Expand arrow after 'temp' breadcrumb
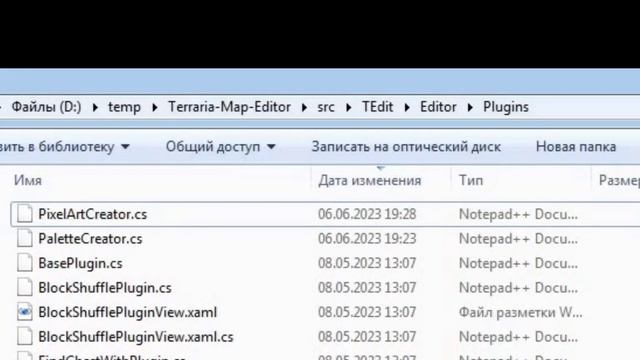This screenshot has height=360, width=640. pos(155,107)
